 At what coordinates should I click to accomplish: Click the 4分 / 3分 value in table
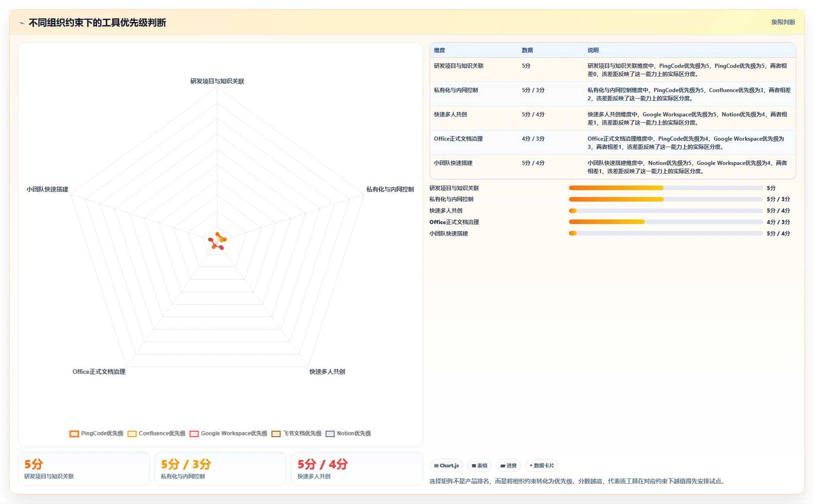[533, 139]
